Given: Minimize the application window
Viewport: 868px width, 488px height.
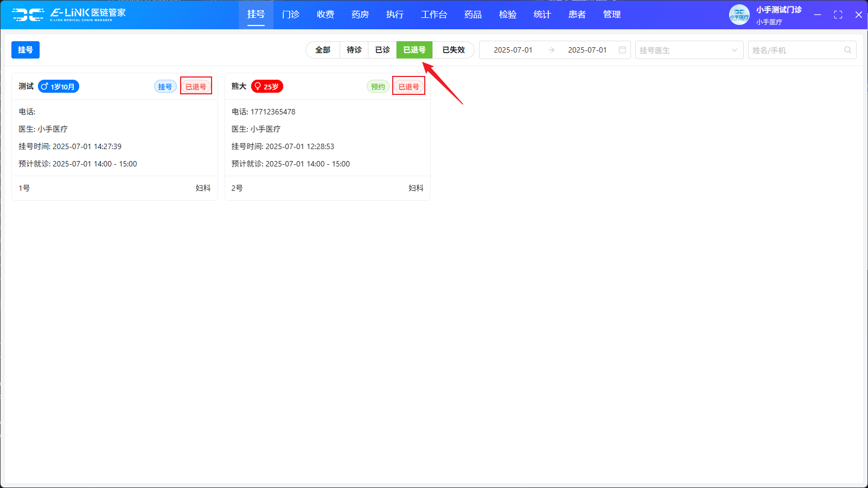Looking at the screenshot, I should pos(818,15).
